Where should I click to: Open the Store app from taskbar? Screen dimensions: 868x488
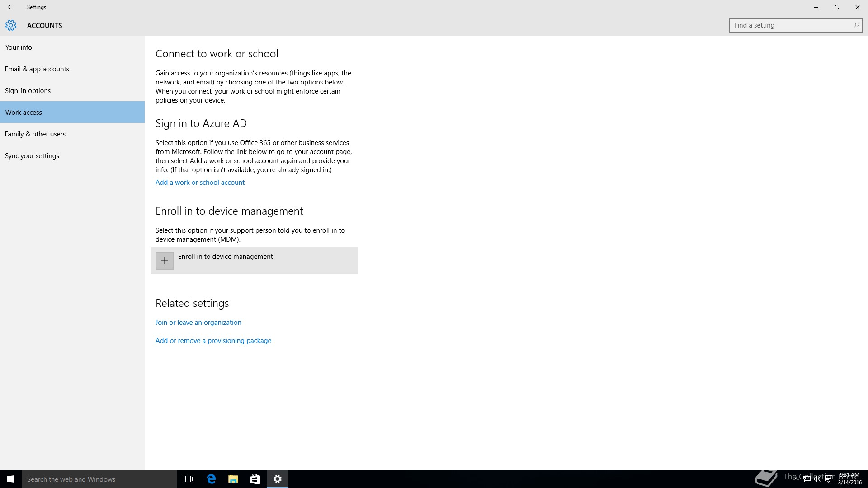coord(255,479)
